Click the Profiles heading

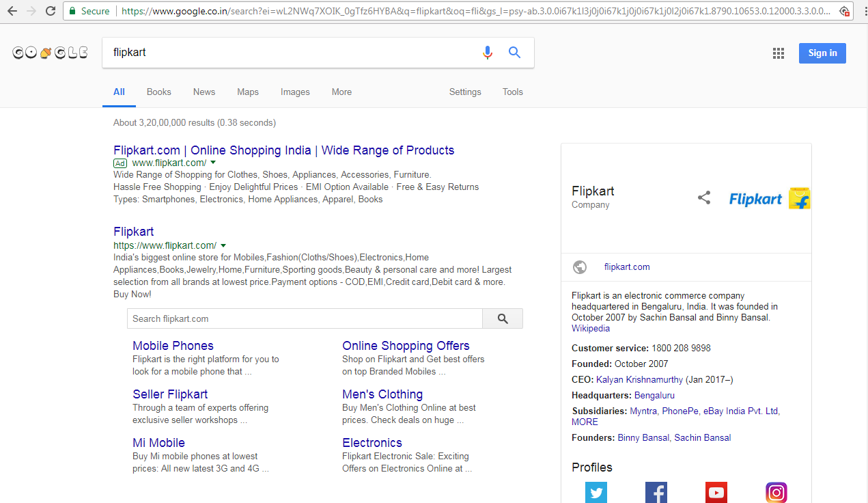(592, 467)
